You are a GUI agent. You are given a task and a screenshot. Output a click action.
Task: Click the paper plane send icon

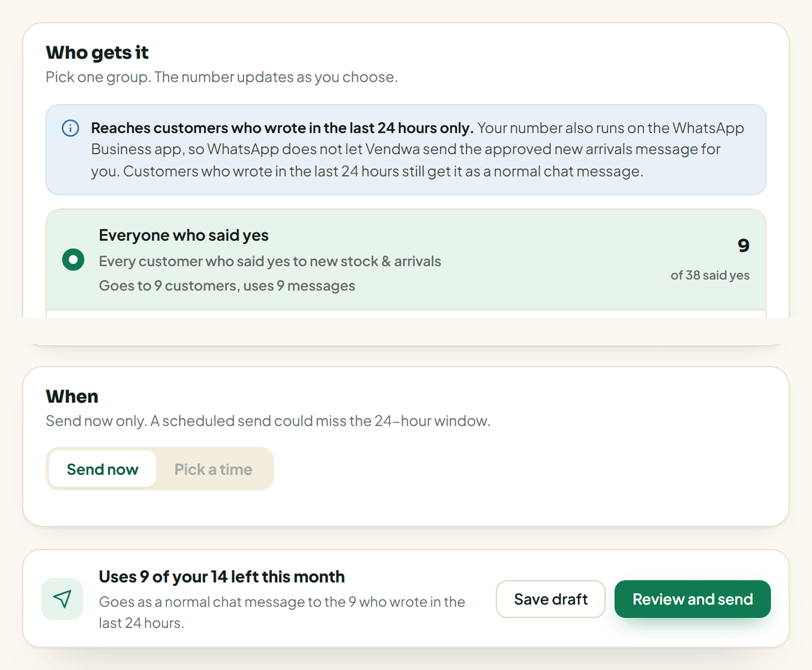(x=62, y=599)
